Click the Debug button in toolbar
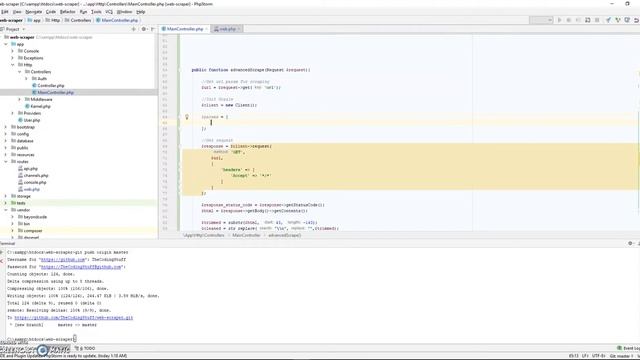The width and height of the screenshot is (640, 360). click(569, 20)
